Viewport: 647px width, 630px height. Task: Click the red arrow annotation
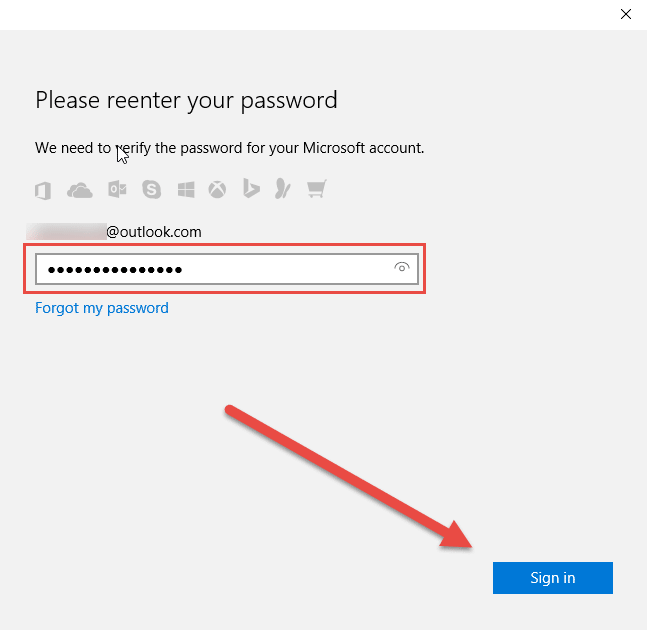[x=348, y=477]
